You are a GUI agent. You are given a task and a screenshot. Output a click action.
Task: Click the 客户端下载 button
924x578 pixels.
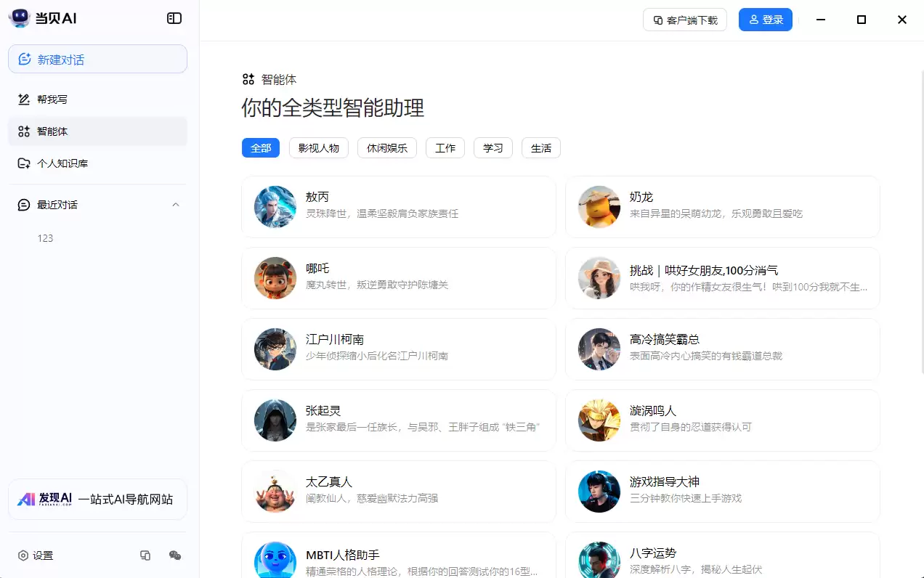tap(684, 20)
